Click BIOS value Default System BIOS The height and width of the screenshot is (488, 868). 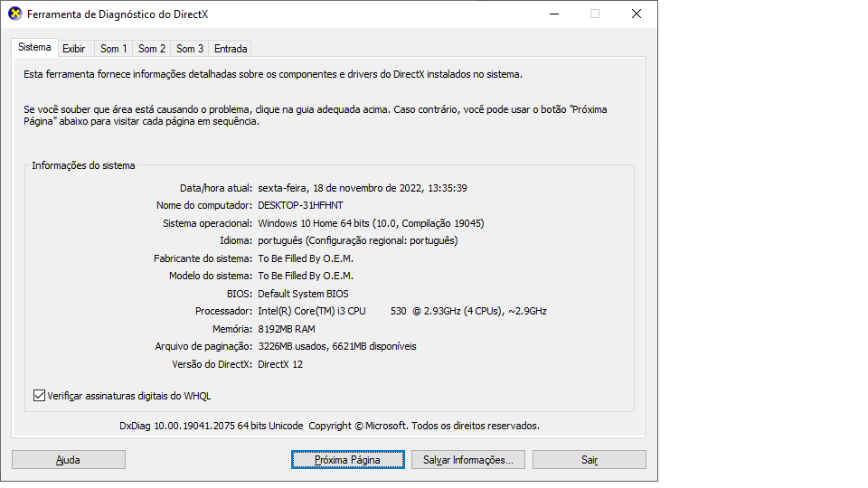(x=304, y=294)
